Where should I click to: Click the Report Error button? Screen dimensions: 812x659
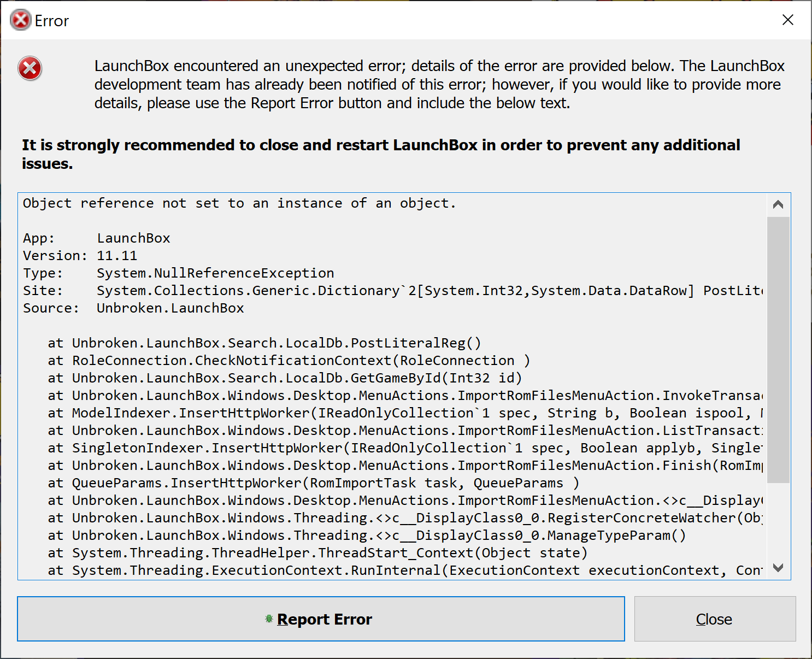pos(321,619)
